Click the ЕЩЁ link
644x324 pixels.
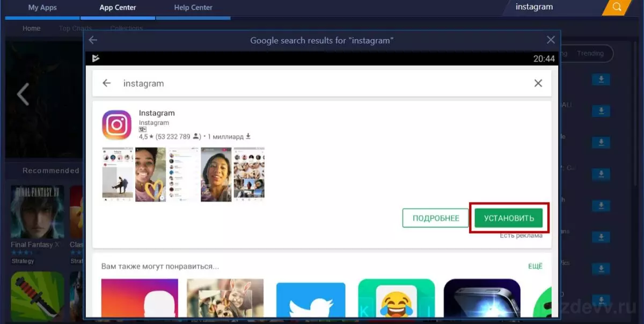tap(535, 266)
